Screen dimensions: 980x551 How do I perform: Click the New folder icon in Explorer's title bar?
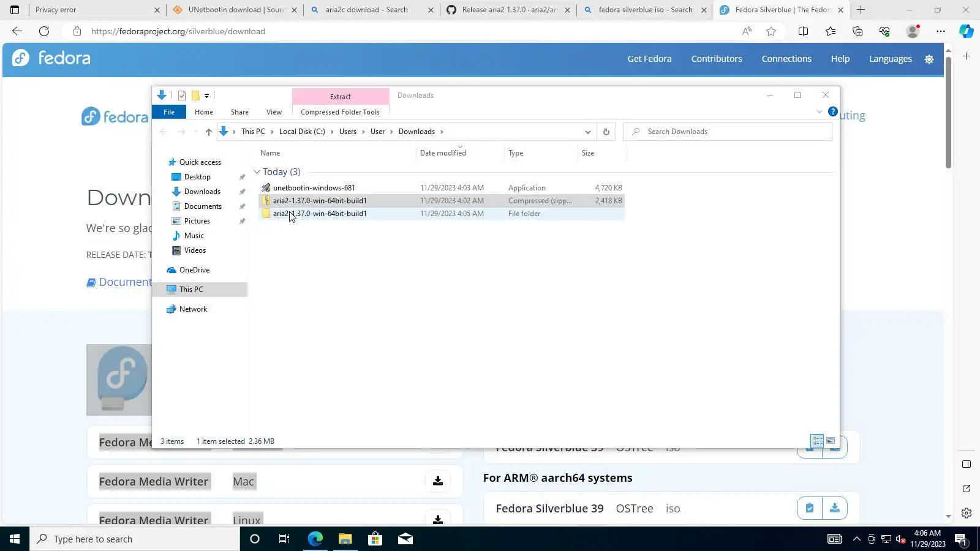[195, 96]
